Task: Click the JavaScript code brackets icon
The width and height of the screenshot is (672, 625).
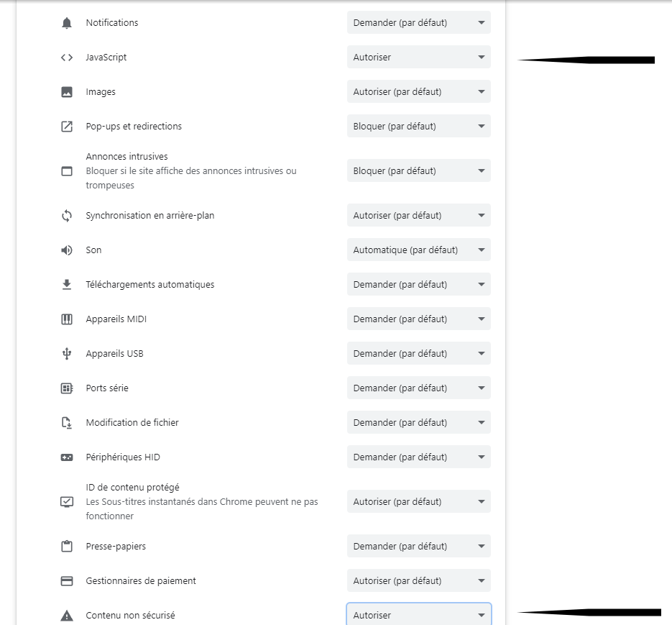Action: (x=67, y=58)
